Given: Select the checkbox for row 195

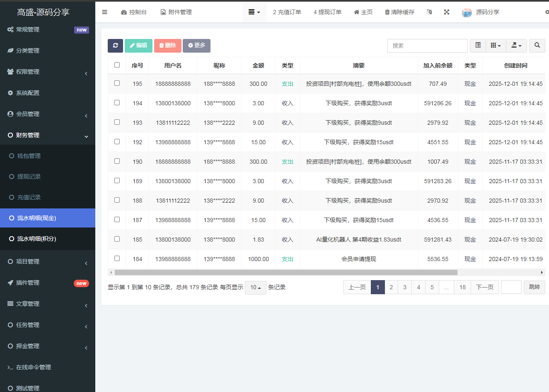Looking at the screenshot, I should point(117,83).
